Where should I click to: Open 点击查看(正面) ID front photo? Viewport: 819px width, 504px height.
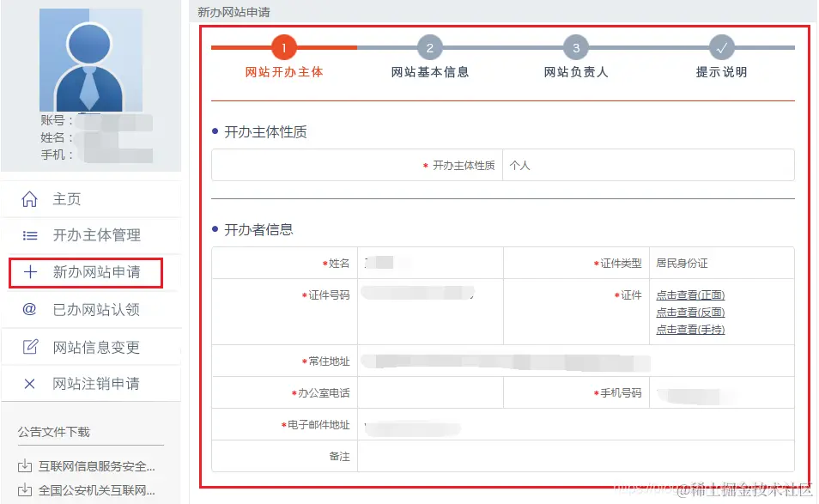point(689,295)
